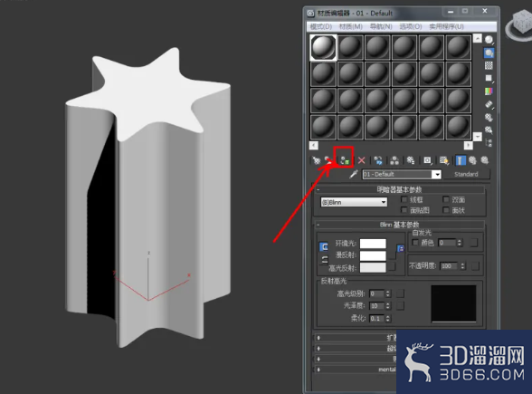
Task: Open the 导航(N) menu
Action: pyautogui.click(x=381, y=26)
